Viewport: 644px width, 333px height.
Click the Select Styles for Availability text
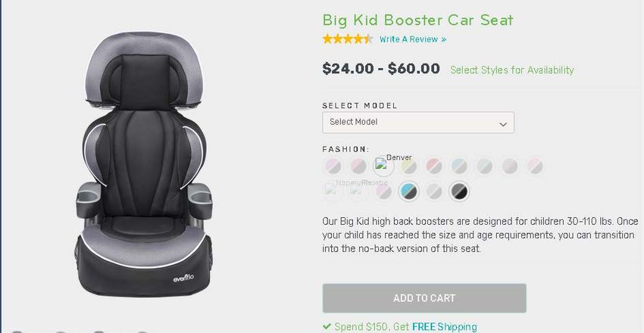[511, 70]
